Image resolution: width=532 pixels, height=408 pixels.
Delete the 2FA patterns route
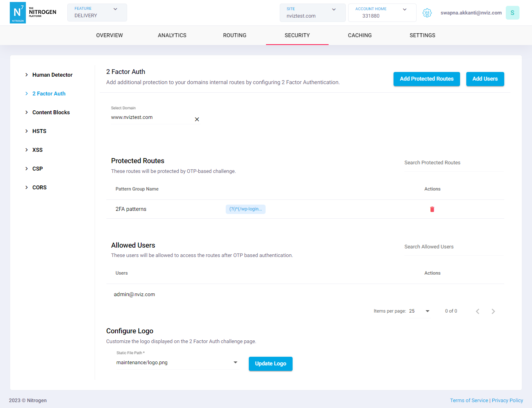pos(432,209)
